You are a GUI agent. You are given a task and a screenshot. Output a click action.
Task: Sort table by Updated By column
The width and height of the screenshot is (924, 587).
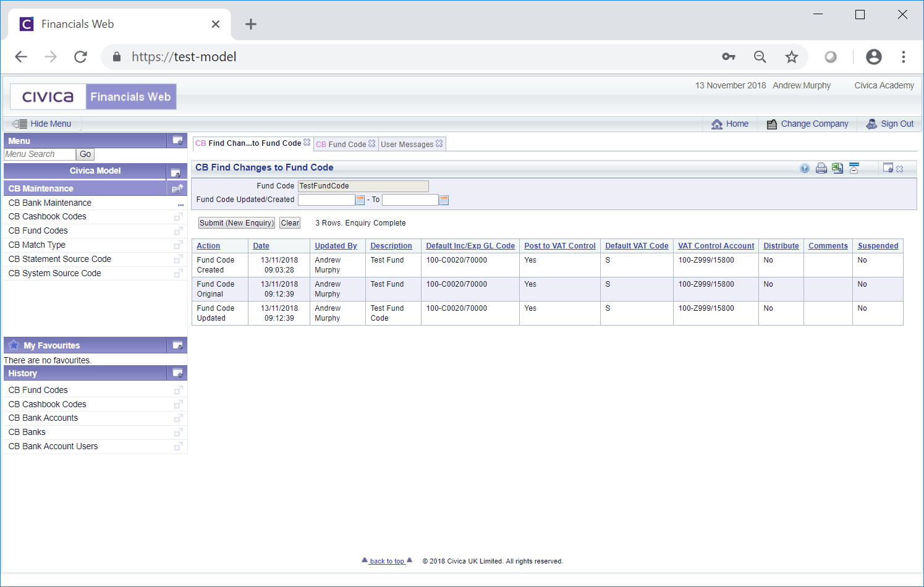coord(336,246)
